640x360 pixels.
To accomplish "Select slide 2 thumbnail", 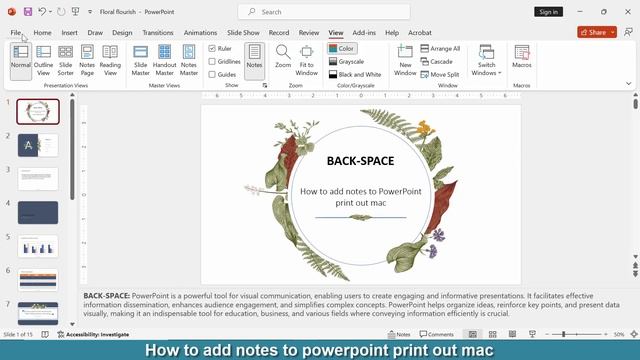I will pos(38,145).
